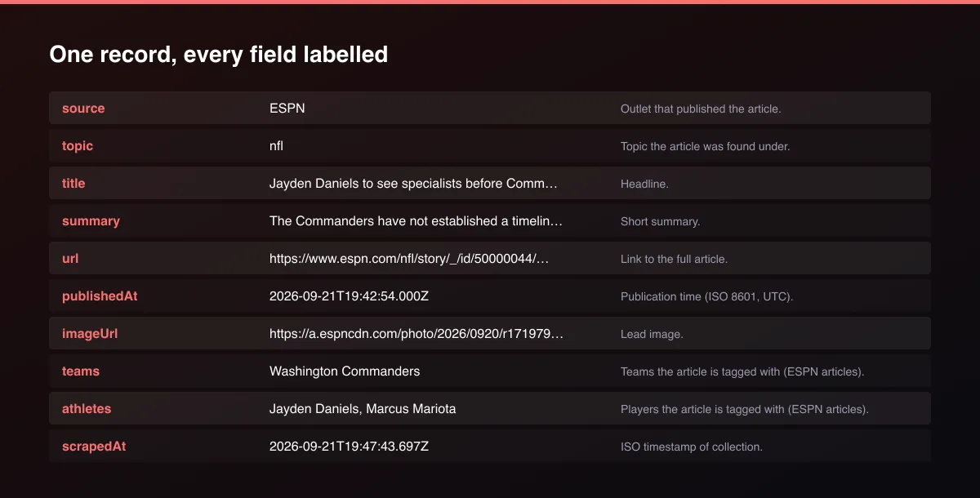Viewport: 980px width, 498px height.
Task: Click the value "2026-09-21T19:42:54.000Z"
Action: [x=349, y=296]
